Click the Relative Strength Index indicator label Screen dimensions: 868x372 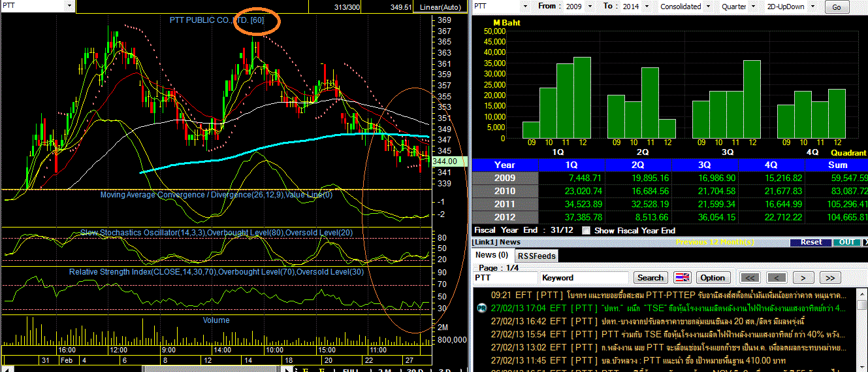(217, 271)
